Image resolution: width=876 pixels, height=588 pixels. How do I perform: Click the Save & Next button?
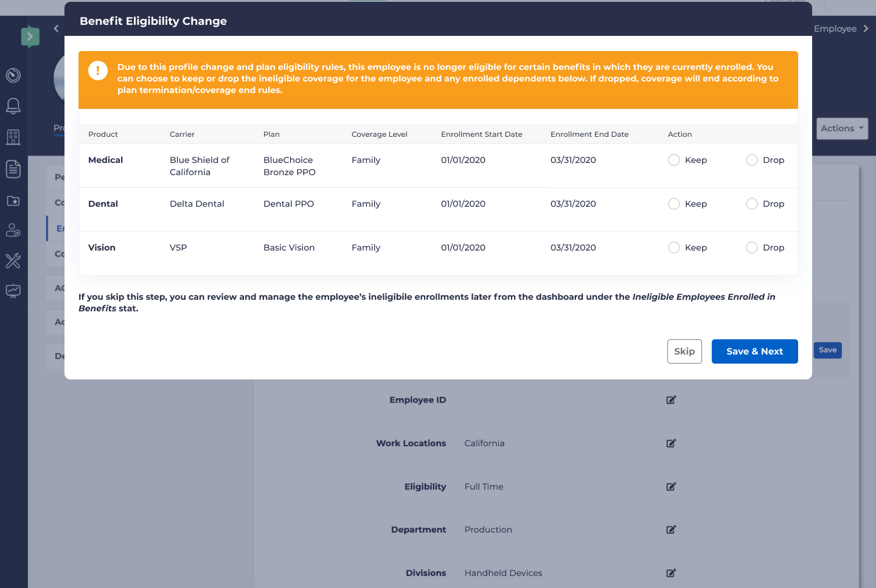click(x=754, y=351)
